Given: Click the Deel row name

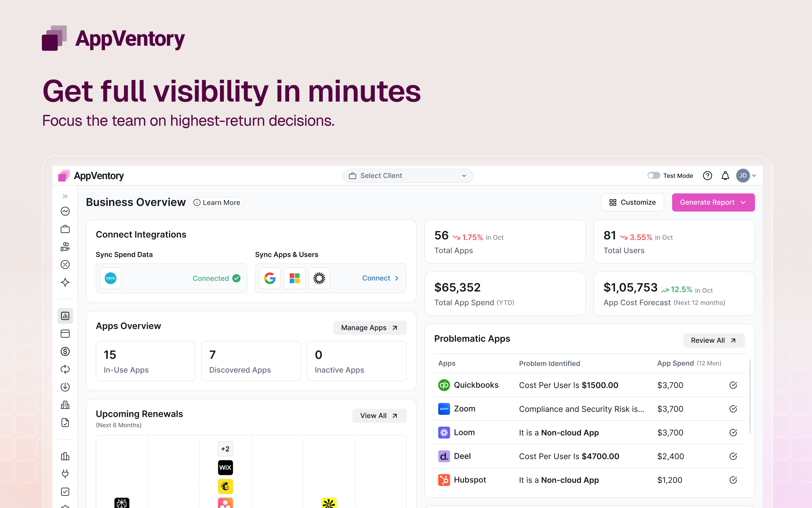Looking at the screenshot, I should pyautogui.click(x=462, y=456).
